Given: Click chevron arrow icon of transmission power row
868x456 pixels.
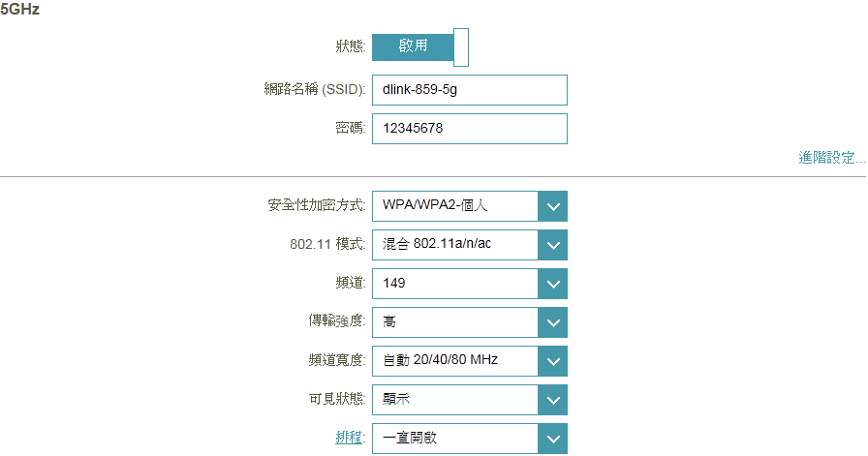Looking at the screenshot, I should [552, 322].
